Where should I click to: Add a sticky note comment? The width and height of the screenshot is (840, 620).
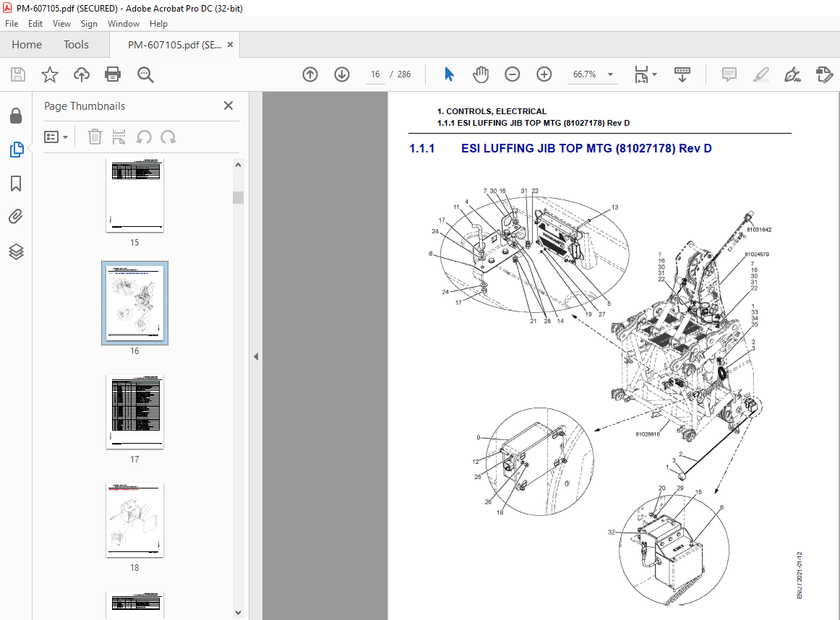pyautogui.click(x=729, y=74)
